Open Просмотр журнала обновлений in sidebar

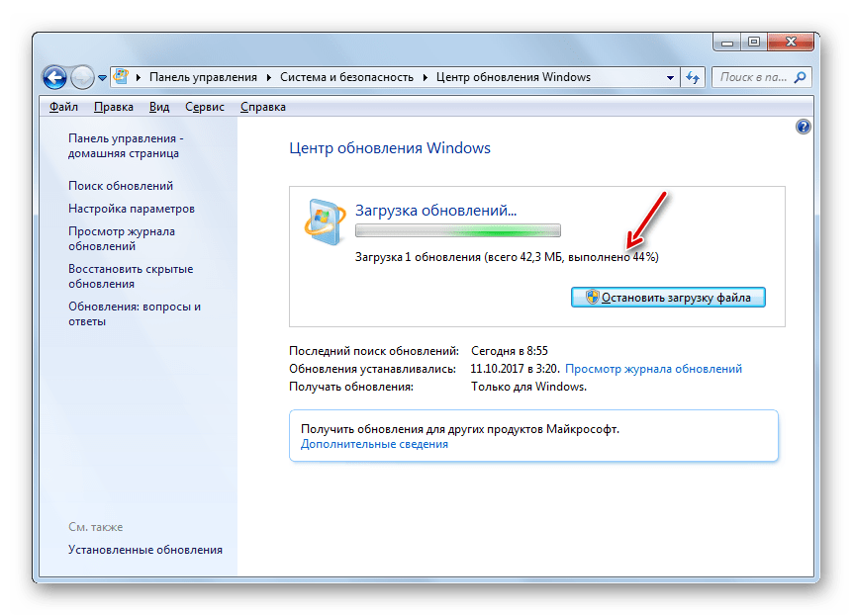pos(122,238)
